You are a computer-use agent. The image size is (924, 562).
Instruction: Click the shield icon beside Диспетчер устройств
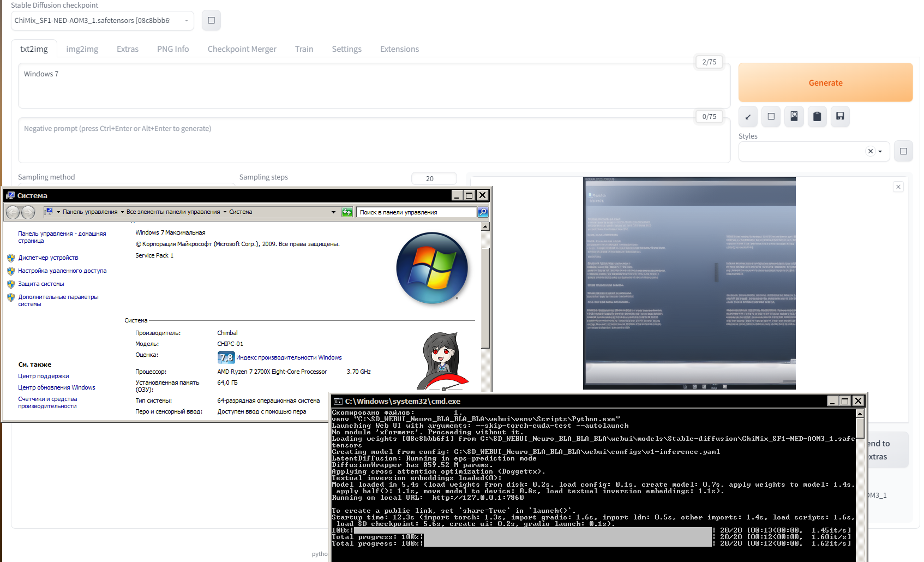[x=11, y=258]
